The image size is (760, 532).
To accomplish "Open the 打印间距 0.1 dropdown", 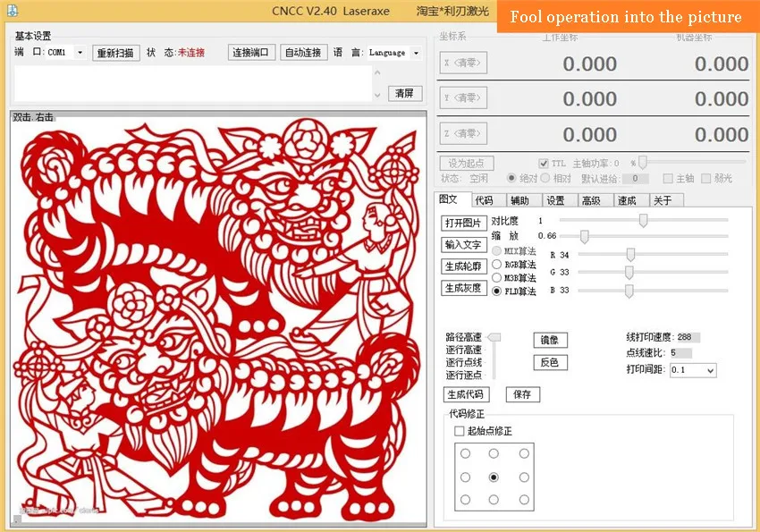I will (x=693, y=370).
